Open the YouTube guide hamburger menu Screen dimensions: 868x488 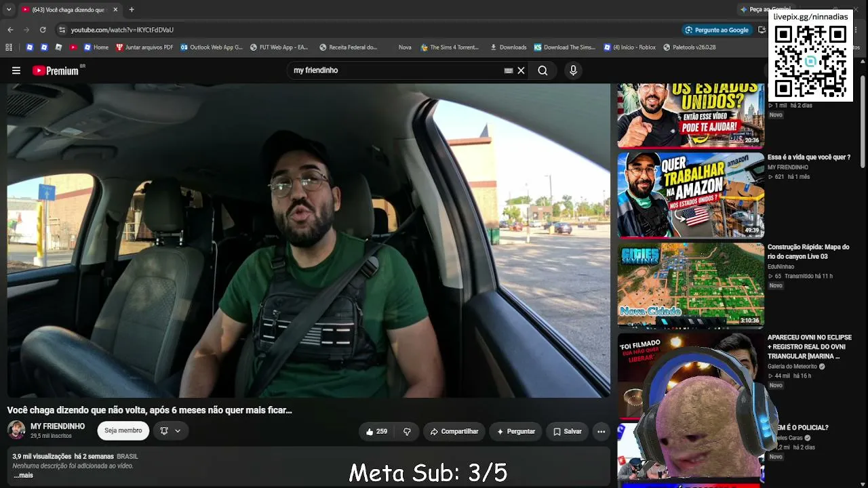[x=16, y=70]
